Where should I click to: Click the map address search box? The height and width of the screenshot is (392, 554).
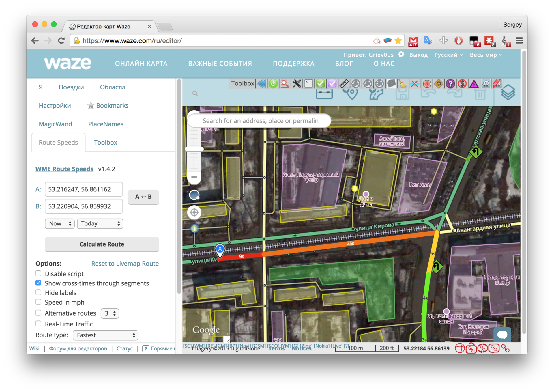coord(259,121)
